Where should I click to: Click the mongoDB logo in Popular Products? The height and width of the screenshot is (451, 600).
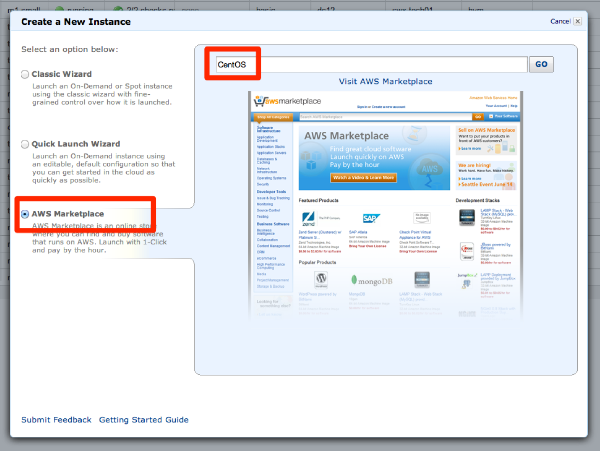click(x=372, y=281)
